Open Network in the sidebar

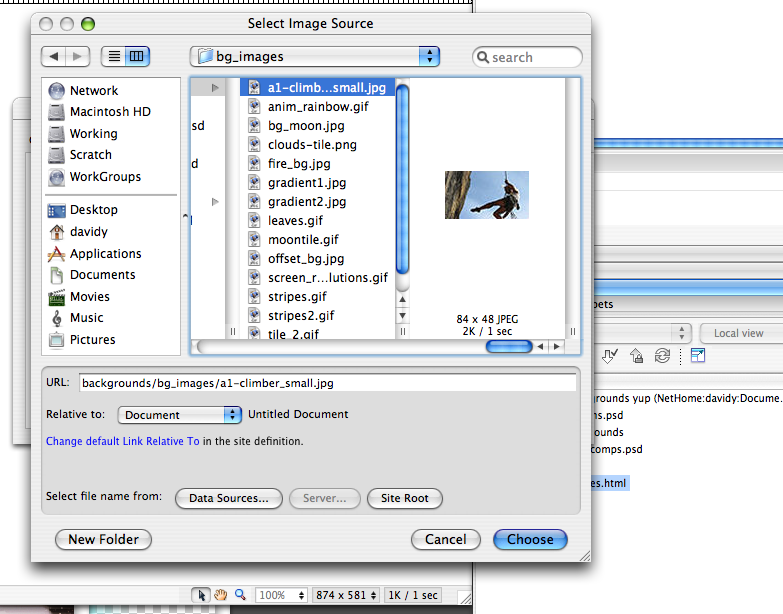(93, 90)
